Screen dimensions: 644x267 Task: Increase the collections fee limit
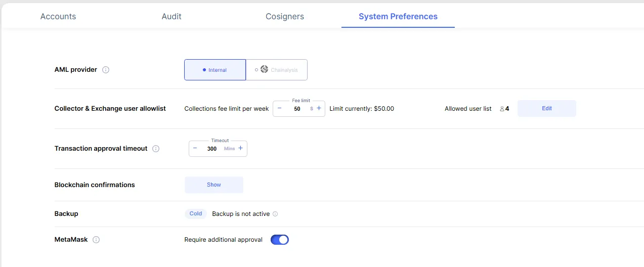tap(319, 108)
